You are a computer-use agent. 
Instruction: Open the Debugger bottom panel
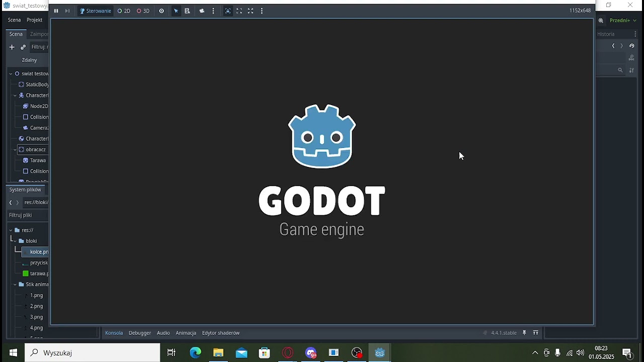[x=140, y=333]
